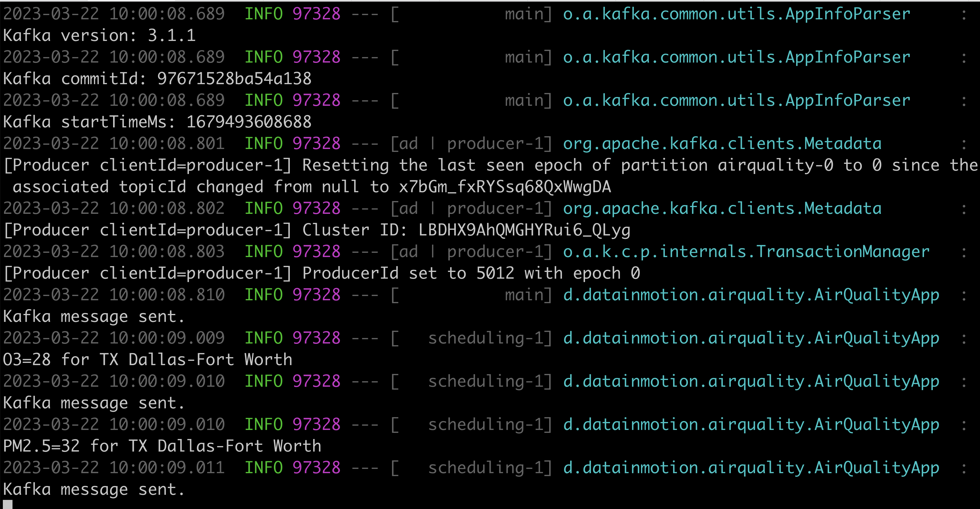Click the first AppInfoParser logger name

click(x=736, y=14)
